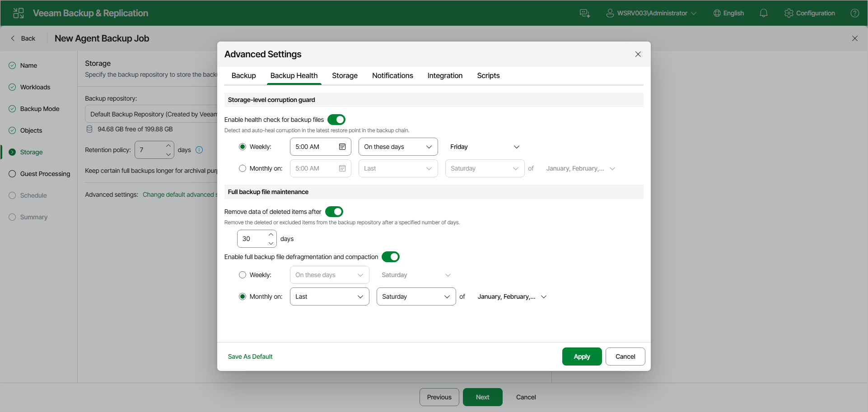868x412 pixels.
Task: Open health check On these days dropdown
Action: (398, 147)
